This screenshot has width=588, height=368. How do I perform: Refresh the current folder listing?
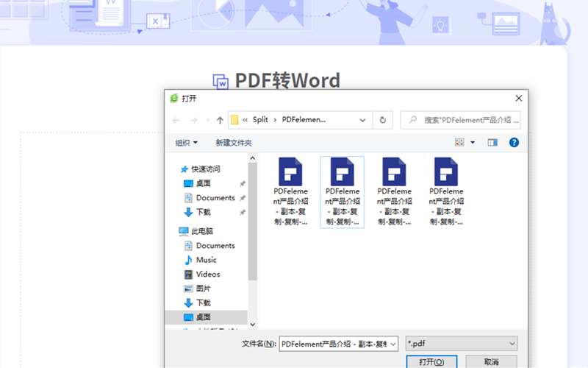(382, 120)
